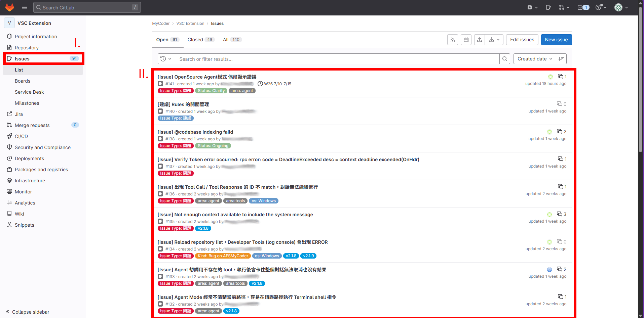The width and height of the screenshot is (644, 318).
Task: Click Status: Clarify label on issue #141
Action: click(x=211, y=91)
